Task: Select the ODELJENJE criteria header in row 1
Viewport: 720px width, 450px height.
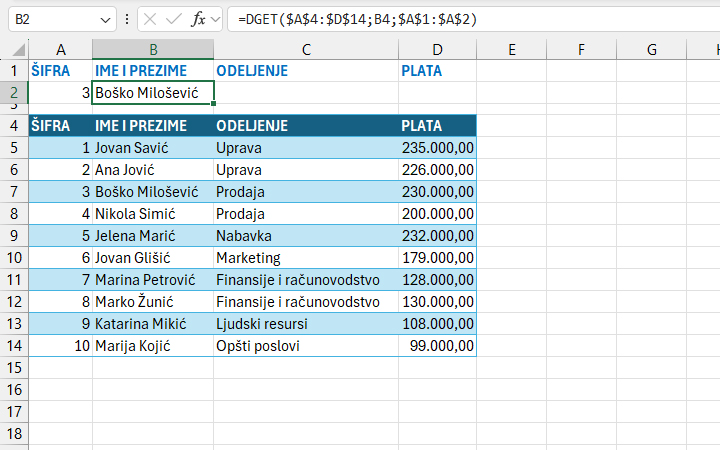Action: (x=305, y=71)
